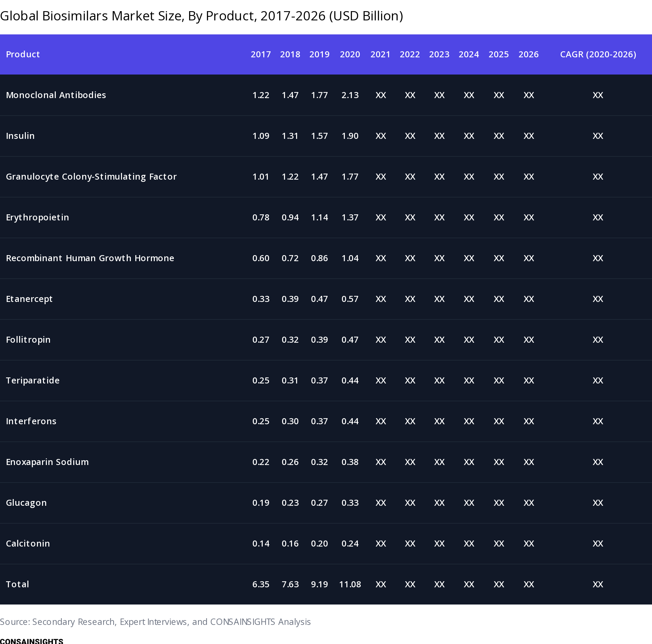652x644 pixels.
Task: Click the 2017 column header
Action: point(261,54)
